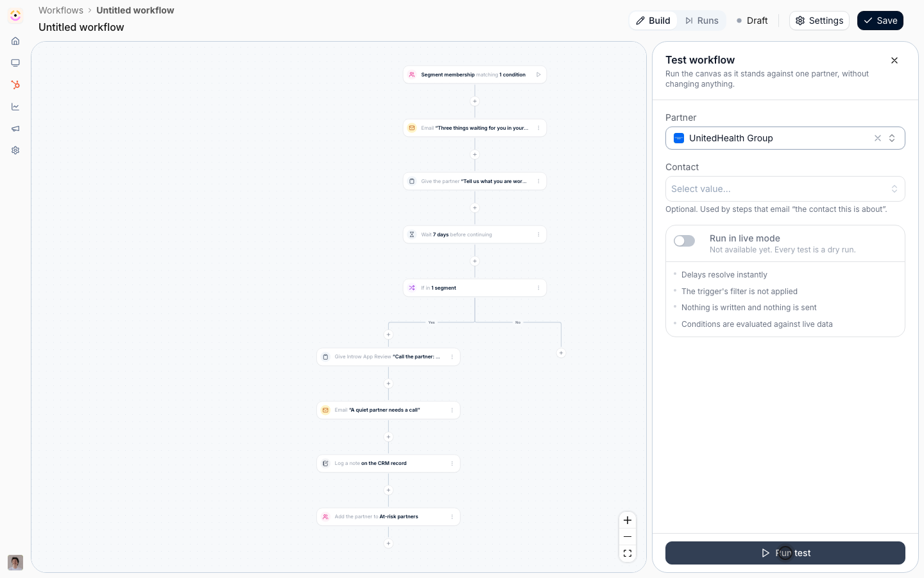Open options menu on the Log a note step
Image resolution: width=924 pixels, height=578 pixels.
452,463
